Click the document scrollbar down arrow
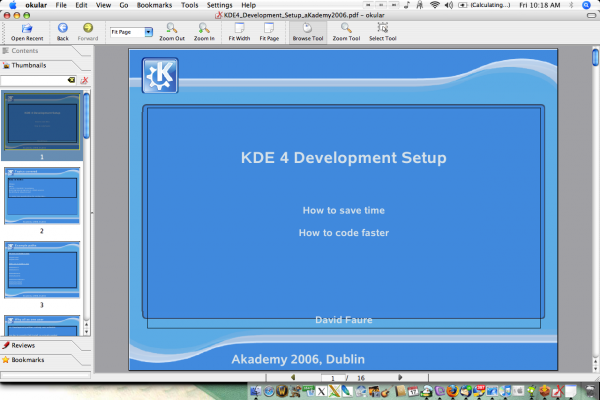The image size is (600, 400). point(595,369)
